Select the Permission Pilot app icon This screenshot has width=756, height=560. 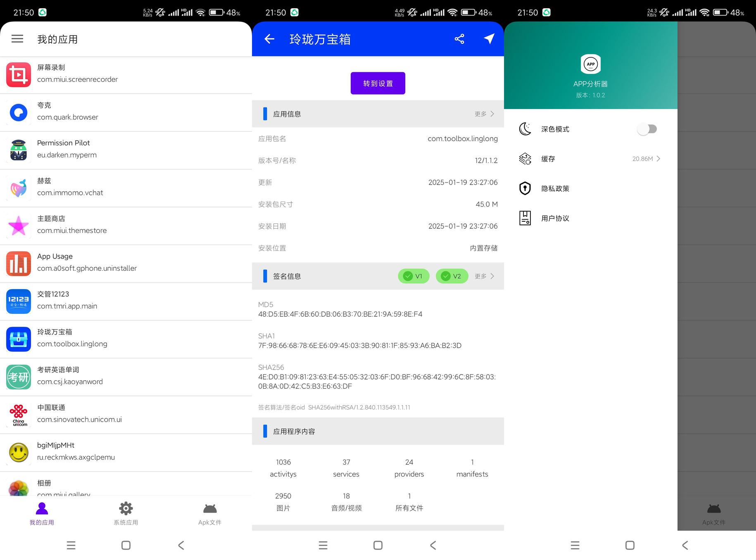coord(19,150)
